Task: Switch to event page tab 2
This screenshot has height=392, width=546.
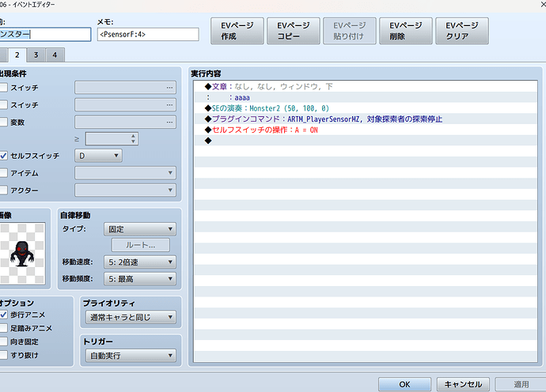Action: pos(17,55)
